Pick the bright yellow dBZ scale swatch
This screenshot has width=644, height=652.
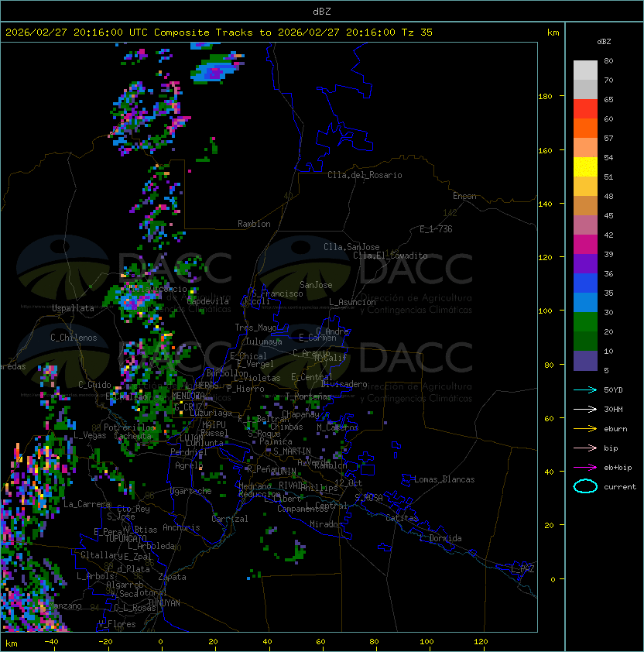pos(585,167)
